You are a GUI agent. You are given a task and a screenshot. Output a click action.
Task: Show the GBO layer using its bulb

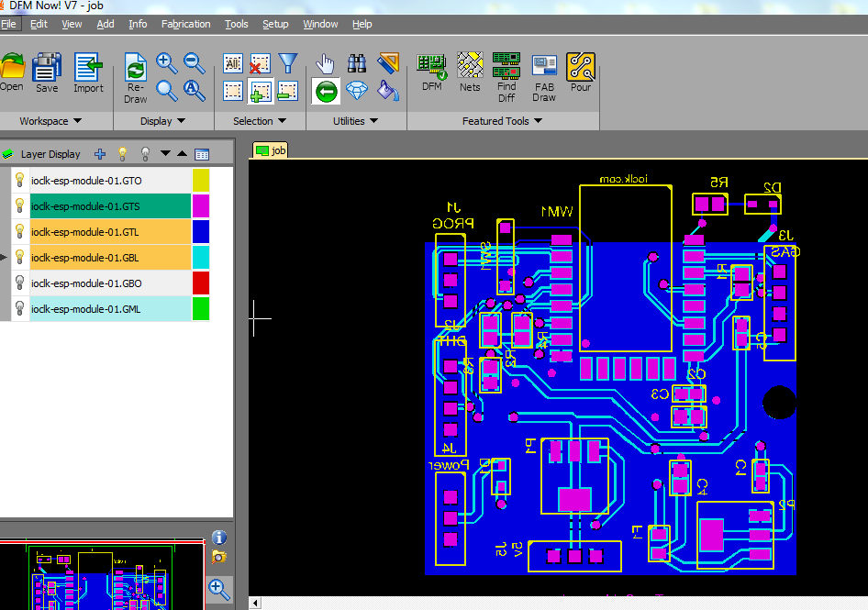point(19,283)
